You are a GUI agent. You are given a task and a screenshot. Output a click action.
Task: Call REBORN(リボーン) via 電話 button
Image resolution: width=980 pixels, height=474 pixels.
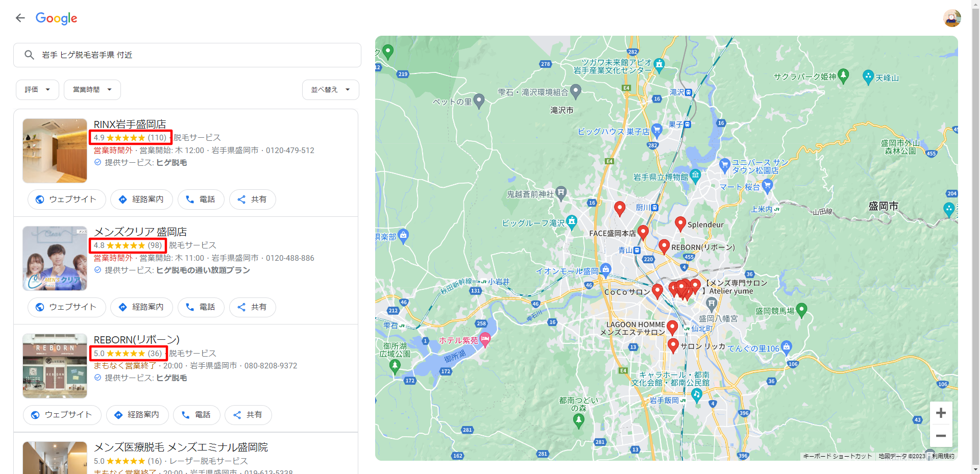(196, 415)
